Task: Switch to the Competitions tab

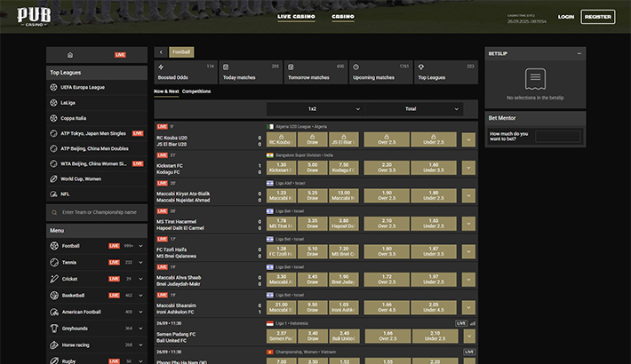Action: pos(196,91)
